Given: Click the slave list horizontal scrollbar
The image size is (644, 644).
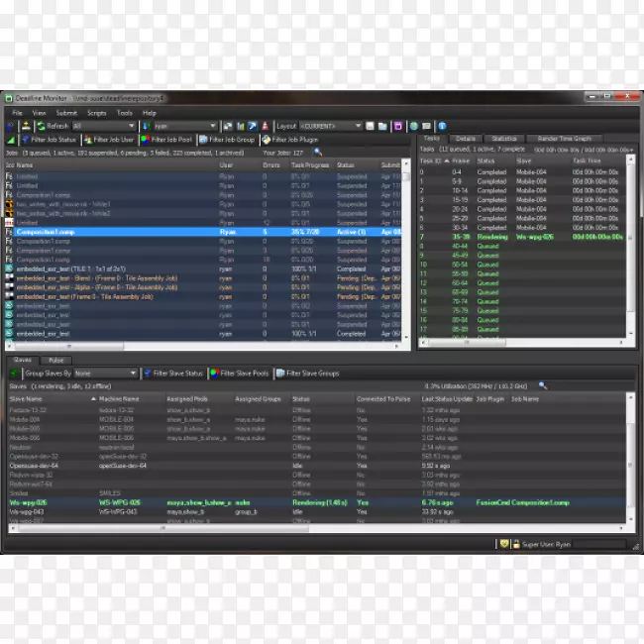Looking at the screenshot, I should point(317,528).
